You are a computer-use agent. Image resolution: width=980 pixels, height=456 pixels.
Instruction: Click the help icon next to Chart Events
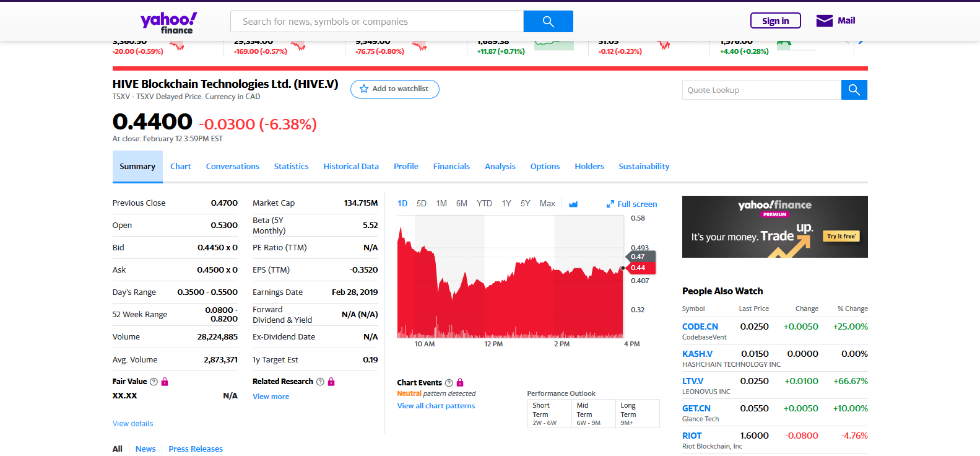449,383
